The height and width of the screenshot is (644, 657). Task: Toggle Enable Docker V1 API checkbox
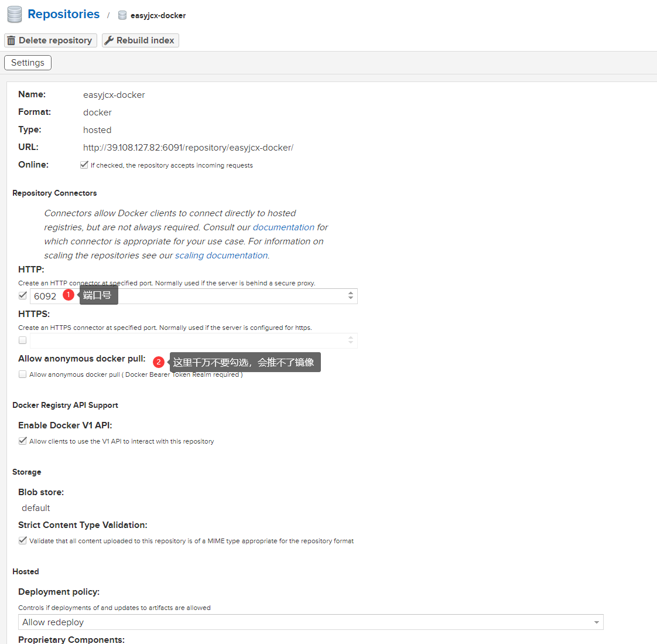pyautogui.click(x=23, y=441)
